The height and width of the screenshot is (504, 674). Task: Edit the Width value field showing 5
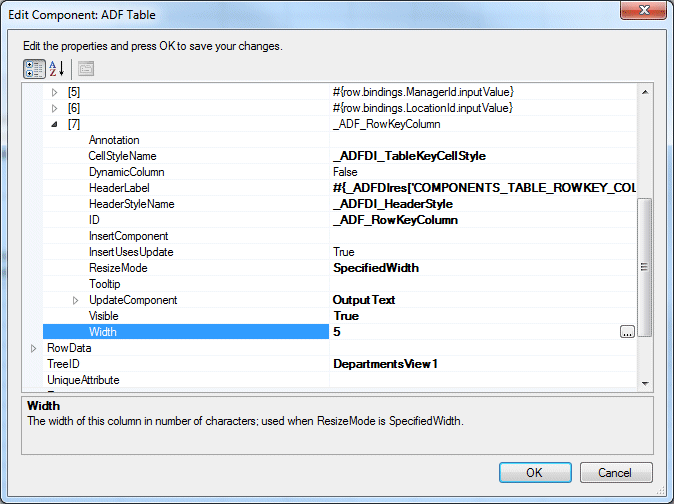pyautogui.click(x=475, y=332)
